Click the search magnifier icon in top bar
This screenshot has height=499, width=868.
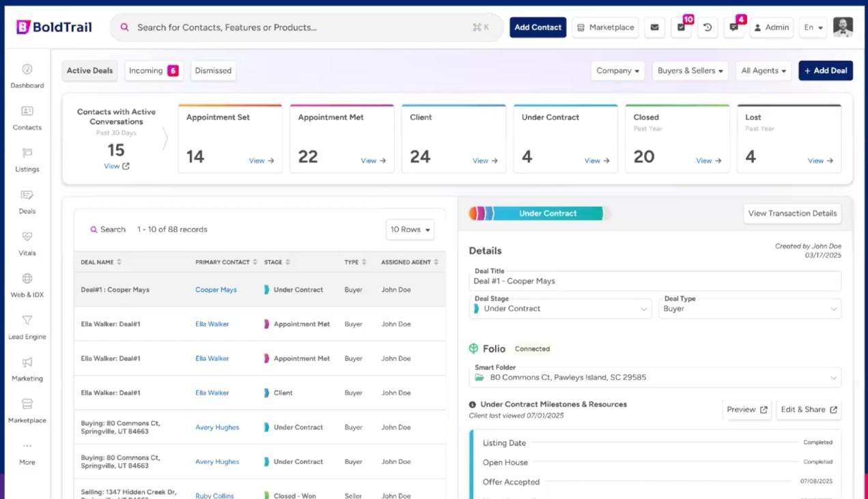click(125, 27)
